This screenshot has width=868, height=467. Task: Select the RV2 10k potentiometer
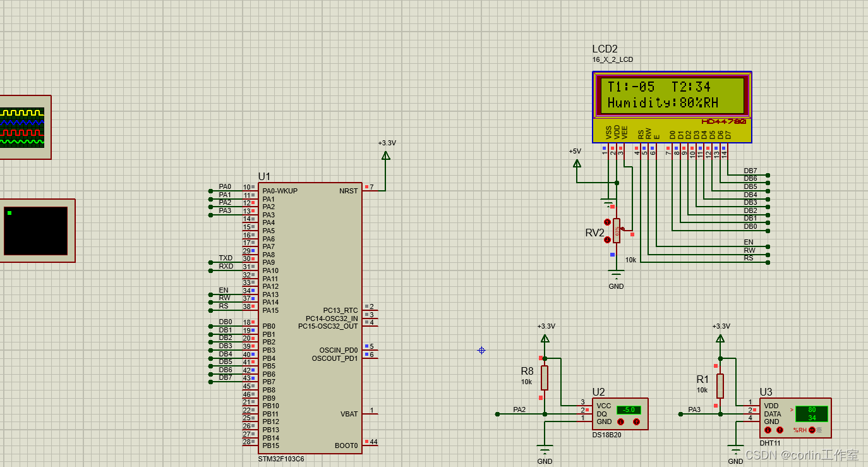[x=617, y=231]
